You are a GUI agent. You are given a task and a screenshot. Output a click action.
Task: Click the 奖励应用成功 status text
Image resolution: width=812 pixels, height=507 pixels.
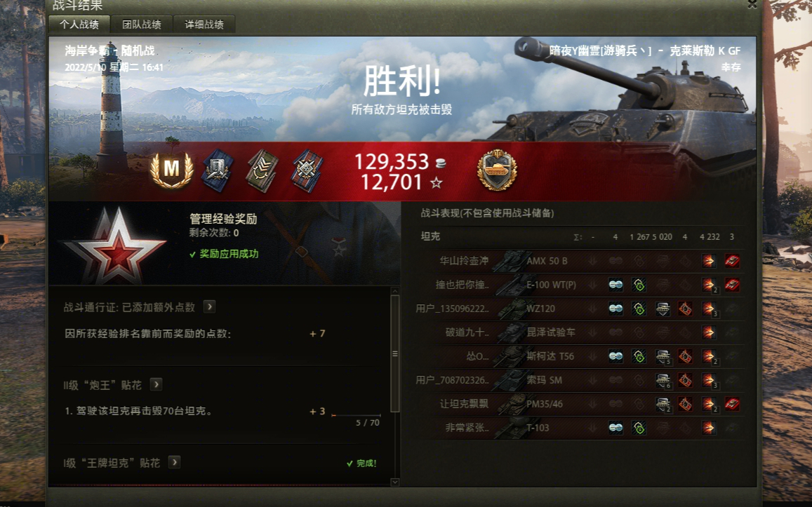pyautogui.click(x=229, y=254)
